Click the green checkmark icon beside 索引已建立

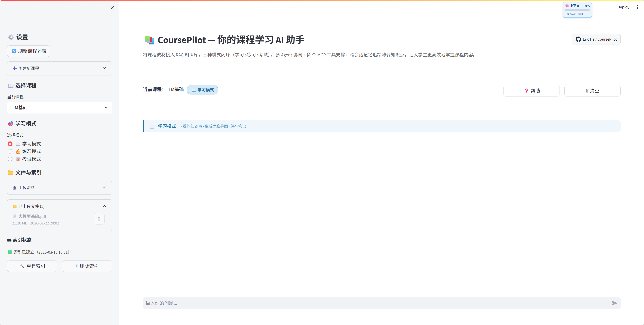click(10, 252)
